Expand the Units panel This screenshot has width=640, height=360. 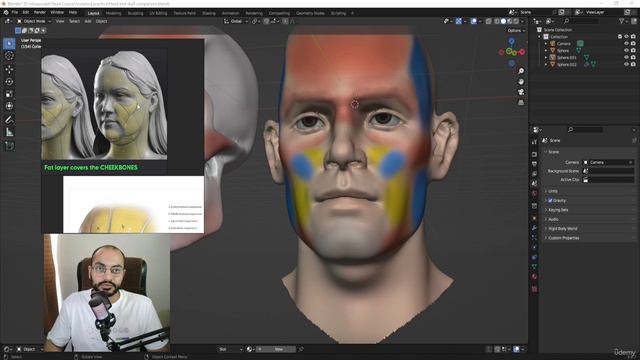pyautogui.click(x=553, y=191)
